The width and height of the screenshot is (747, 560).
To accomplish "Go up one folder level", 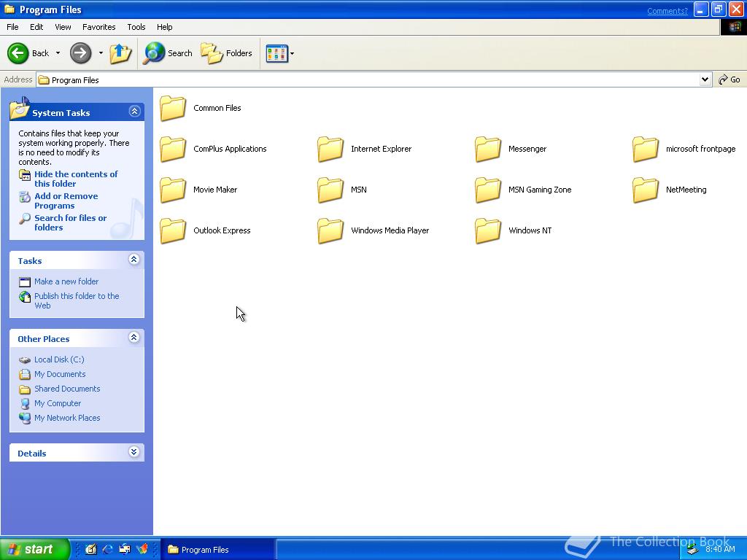I will tap(120, 52).
